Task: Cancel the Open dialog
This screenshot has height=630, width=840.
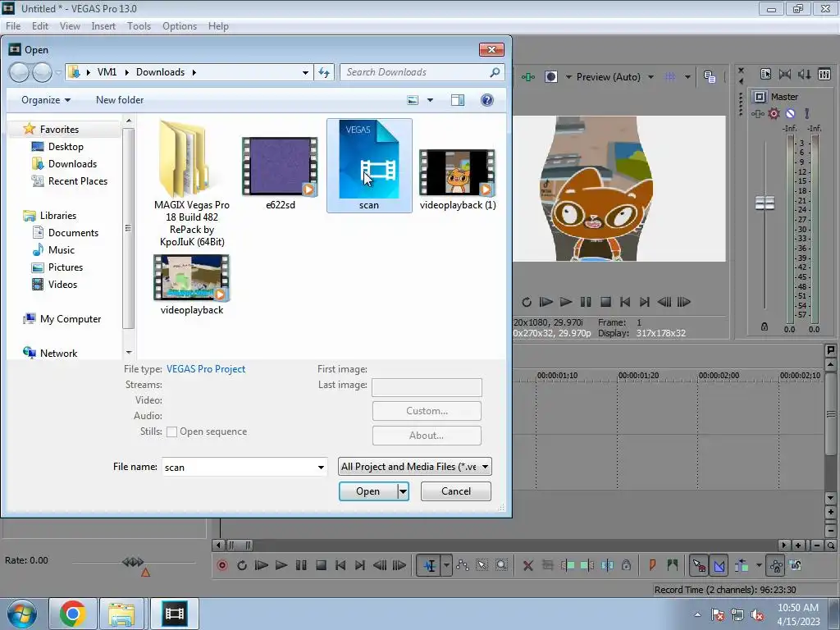Action: click(x=456, y=491)
